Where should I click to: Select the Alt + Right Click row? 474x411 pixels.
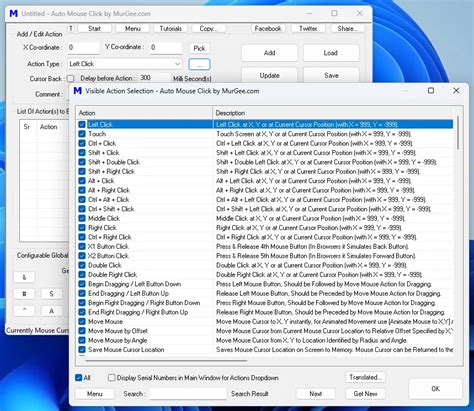[265, 190]
